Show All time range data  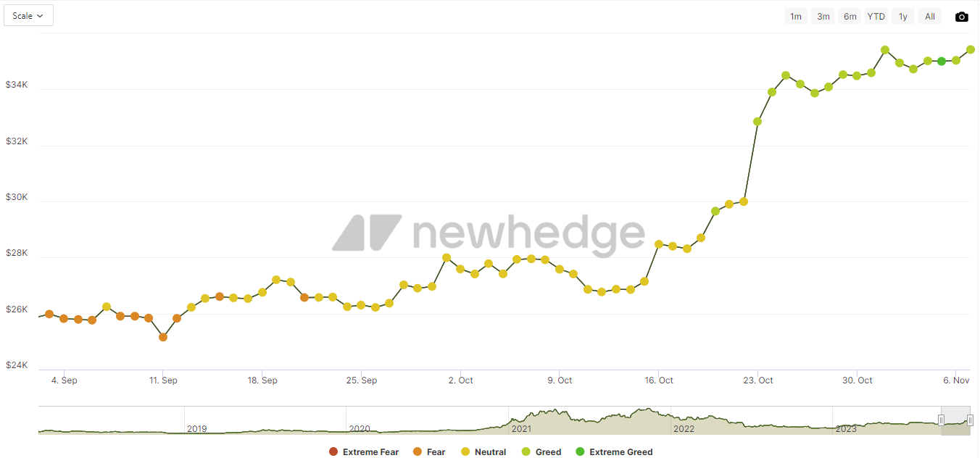pyautogui.click(x=929, y=17)
